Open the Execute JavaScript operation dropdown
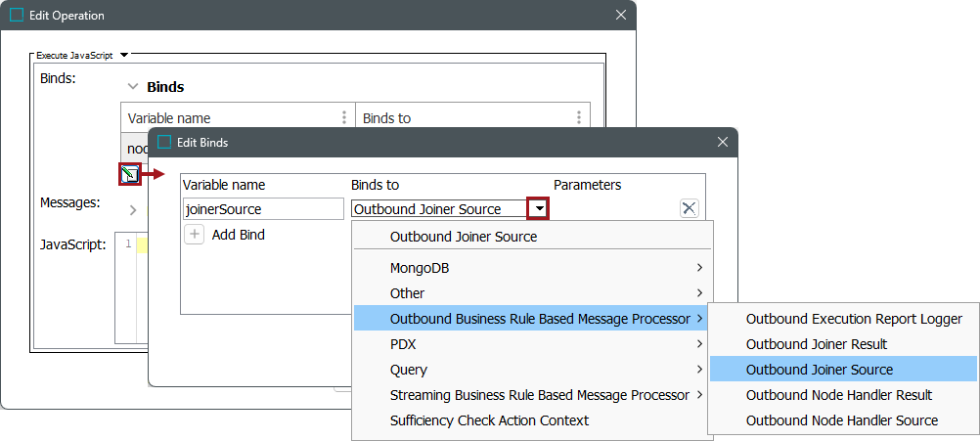The image size is (980, 441). 124,56
